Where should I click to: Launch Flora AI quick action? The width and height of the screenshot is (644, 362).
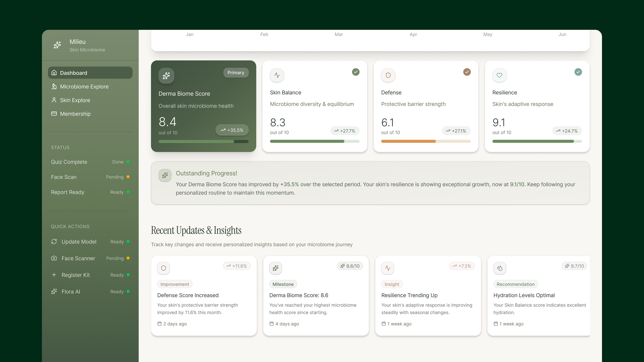(x=71, y=291)
